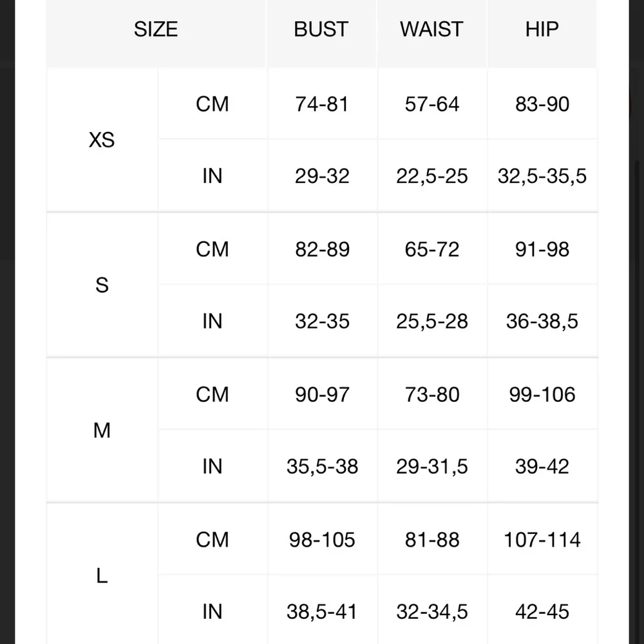The height and width of the screenshot is (644, 644).
Task: Click the XS bust value 74-81
Action: (322, 104)
